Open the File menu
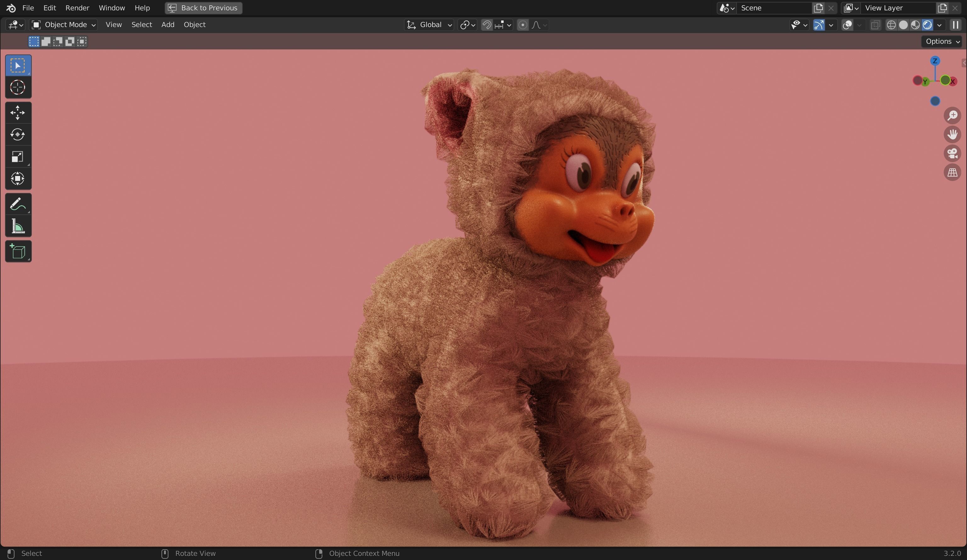 point(28,8)
